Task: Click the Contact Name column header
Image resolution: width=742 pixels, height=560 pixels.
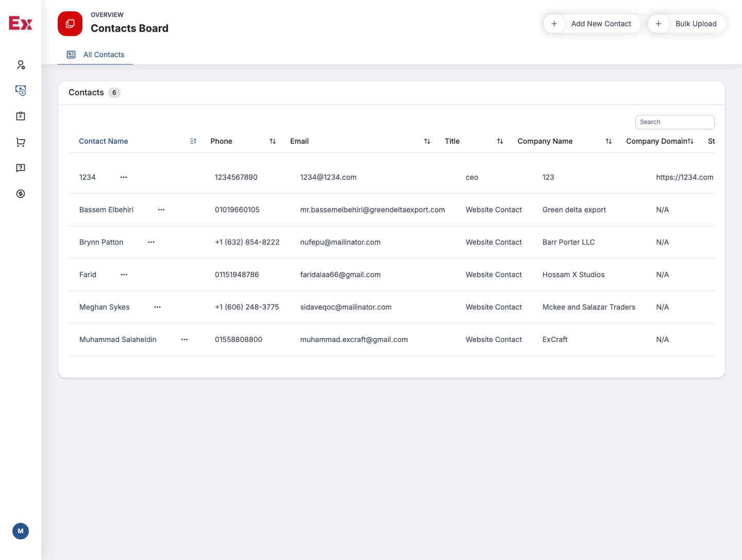Action: [x=104, y=141]
